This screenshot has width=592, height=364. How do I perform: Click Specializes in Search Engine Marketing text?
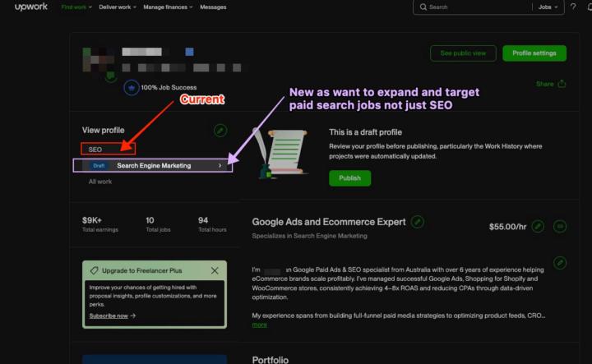coord(310,236)
